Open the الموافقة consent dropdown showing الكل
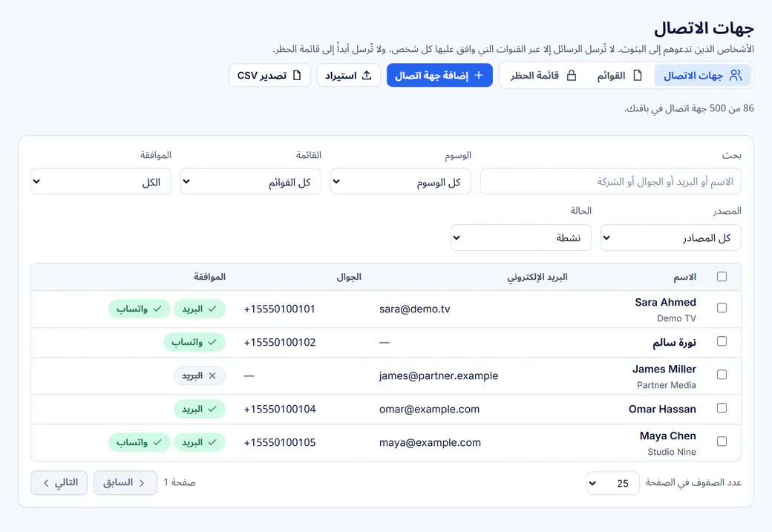This screenshot has height=532, width=772. 101,182
